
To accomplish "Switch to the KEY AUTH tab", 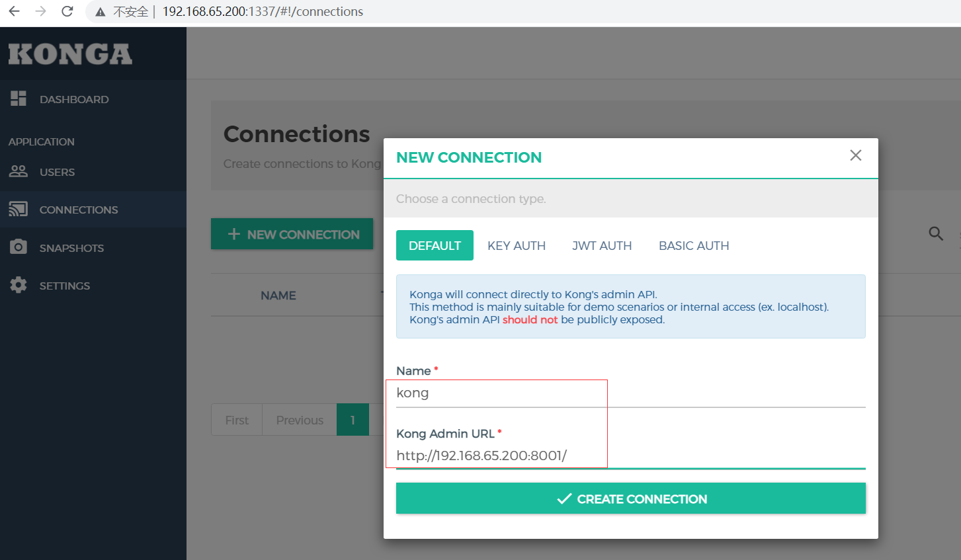I will [x=517, y=245].
